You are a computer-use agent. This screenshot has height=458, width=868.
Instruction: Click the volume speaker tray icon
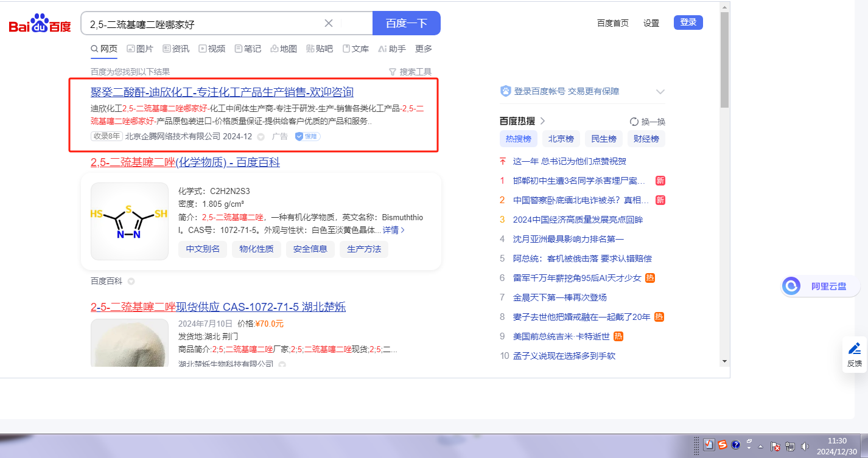point(805,446)
